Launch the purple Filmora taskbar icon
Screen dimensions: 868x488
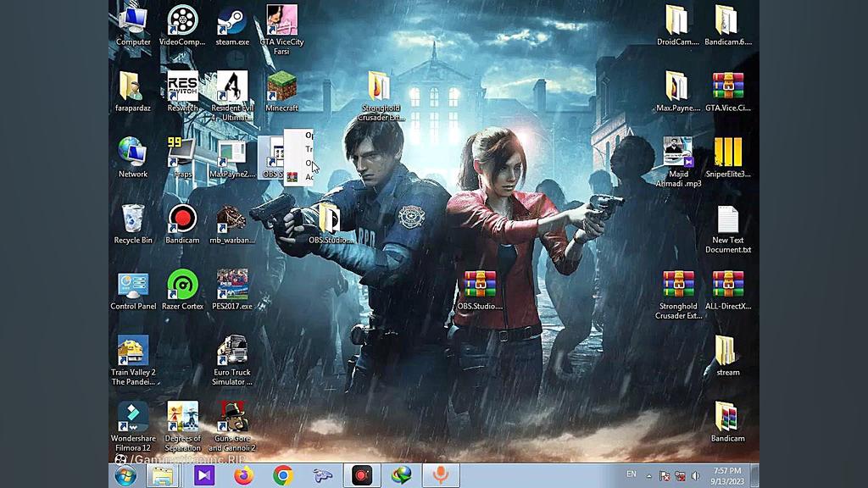pyautogui.click(x=203, y=476)
